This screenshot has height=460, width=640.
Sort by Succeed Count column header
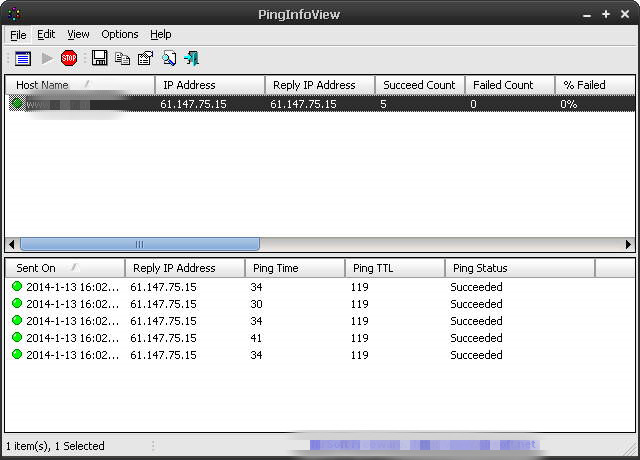[x=420, y=85]
